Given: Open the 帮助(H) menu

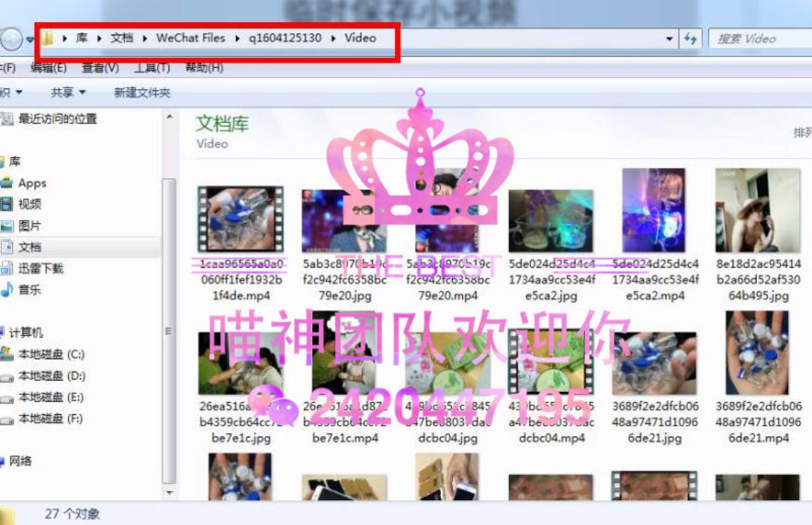Looking at the screenshot, I should tap(204, 67).
